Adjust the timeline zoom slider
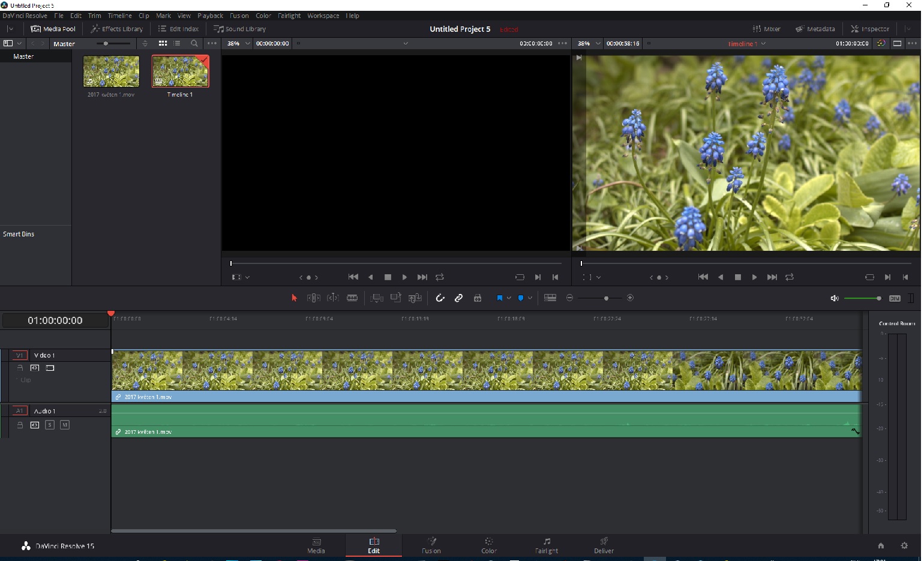Screen dimensions: 924x561 (606, 298)
